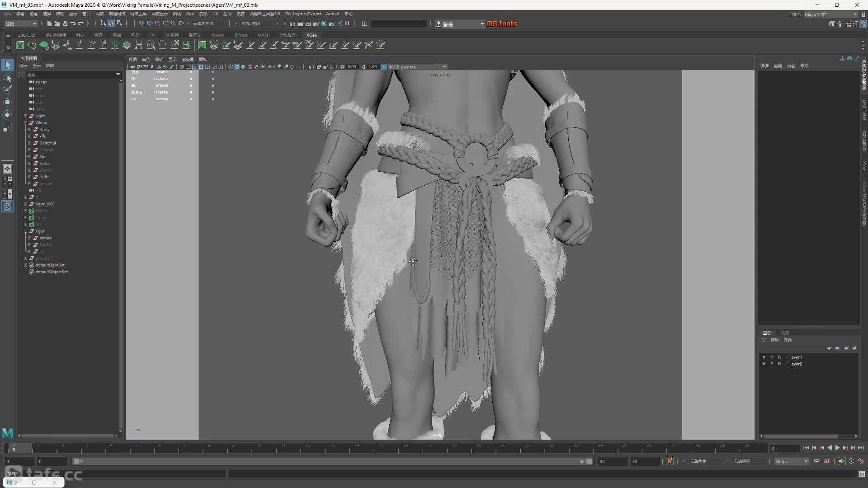The height and width of the screenshot is (488, 868).
Task: Pause viewport evaluation
Action: 348,23
